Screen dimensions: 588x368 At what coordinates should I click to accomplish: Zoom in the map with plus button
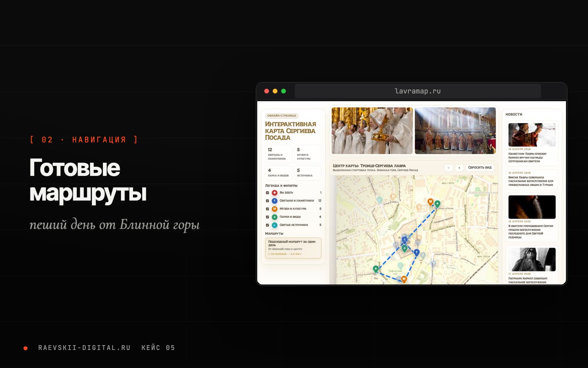(x=459, y=168)
